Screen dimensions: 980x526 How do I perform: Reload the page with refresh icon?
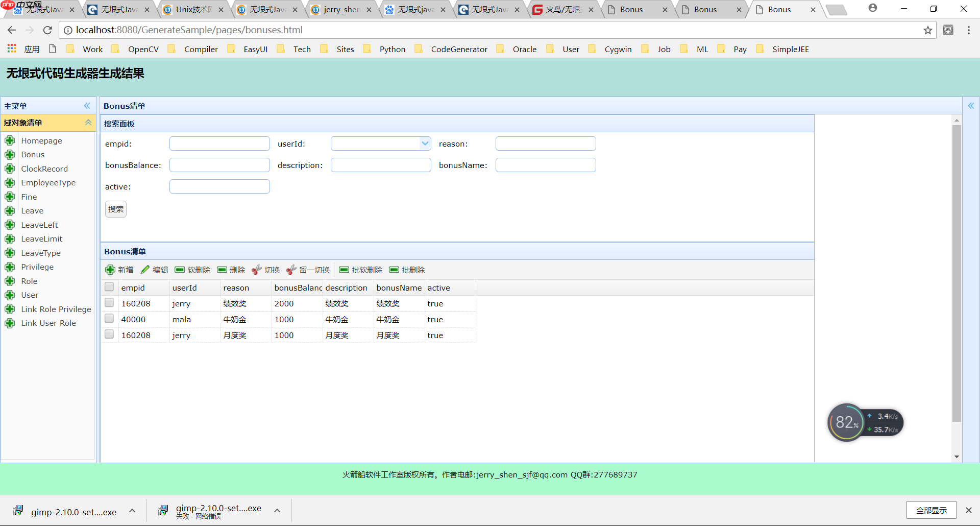click(47, 30)
